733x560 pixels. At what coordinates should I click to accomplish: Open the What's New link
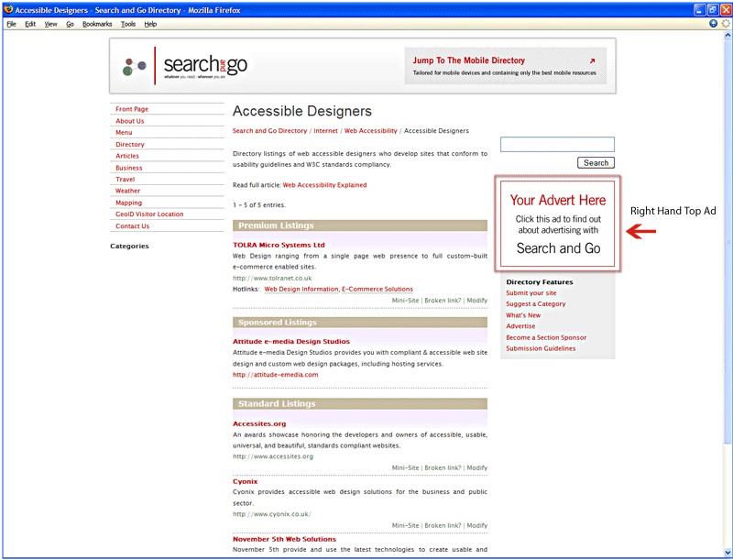click(523, 315)
